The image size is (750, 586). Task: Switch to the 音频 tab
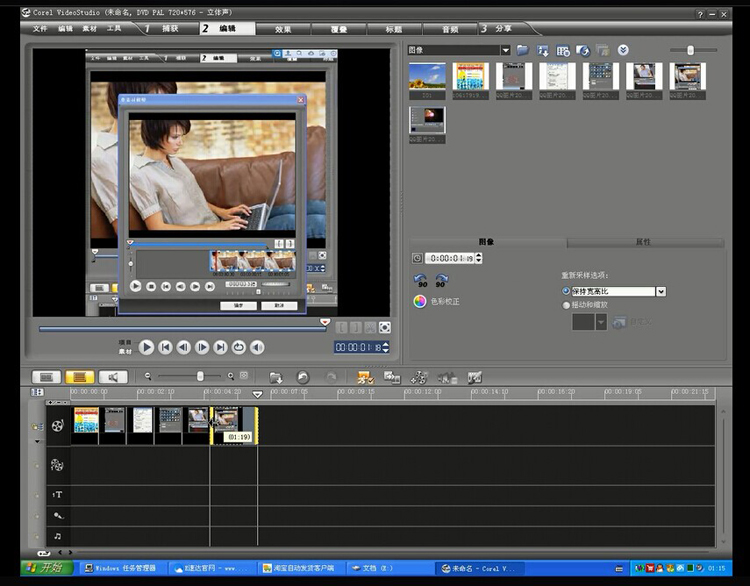[x=450, y=29]
